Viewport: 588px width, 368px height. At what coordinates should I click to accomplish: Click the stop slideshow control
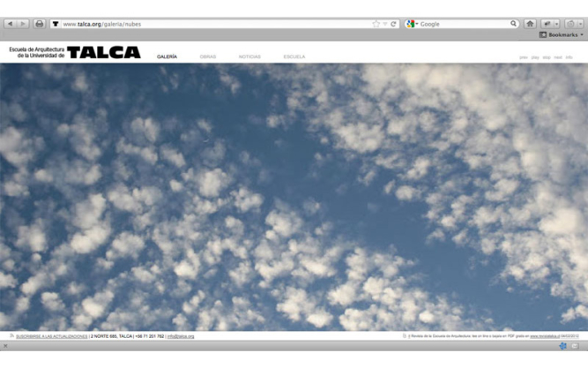point(547,57)
